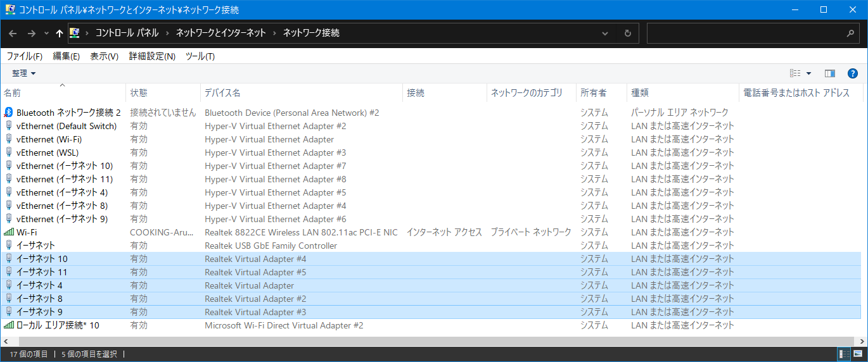Sort by the 名前 column header
Screen dimensions: 868x362
coord(63,93)
